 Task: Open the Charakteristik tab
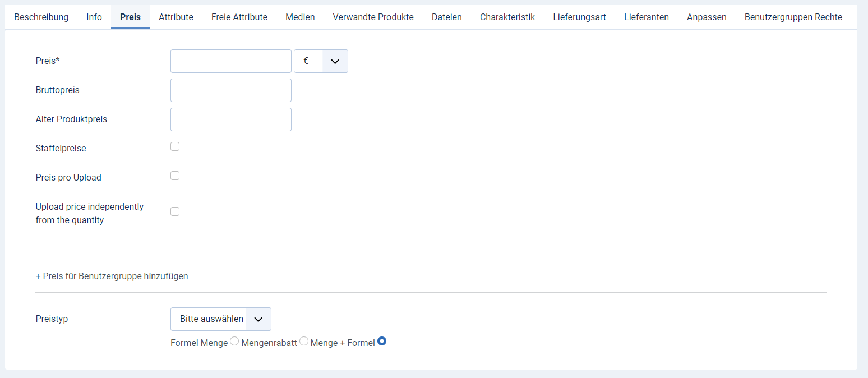tap(507, 17)
